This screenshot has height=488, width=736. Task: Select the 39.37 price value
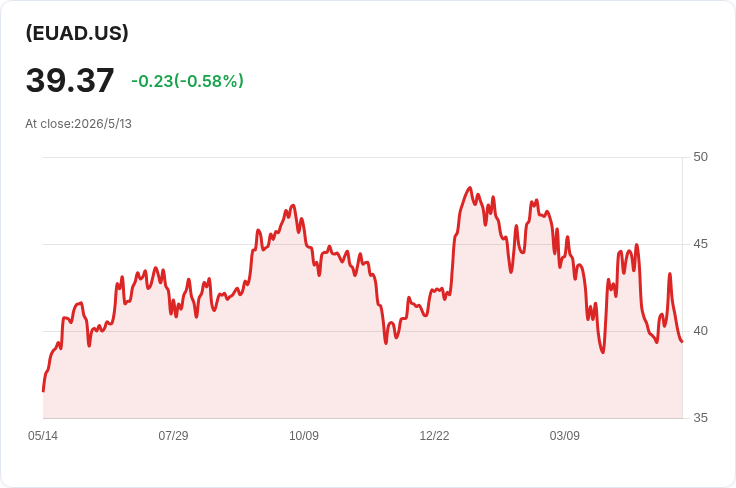click(x=70, y=80)
